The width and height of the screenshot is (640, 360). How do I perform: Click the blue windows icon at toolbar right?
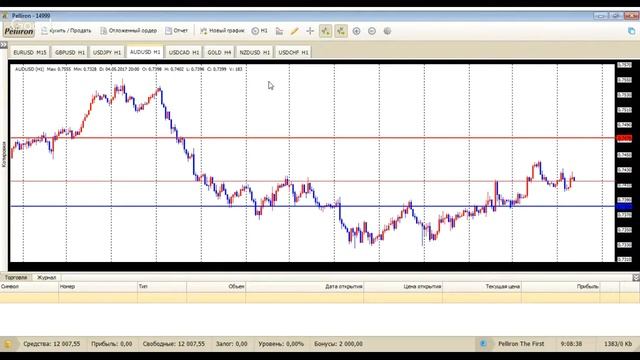coord(631,31)
